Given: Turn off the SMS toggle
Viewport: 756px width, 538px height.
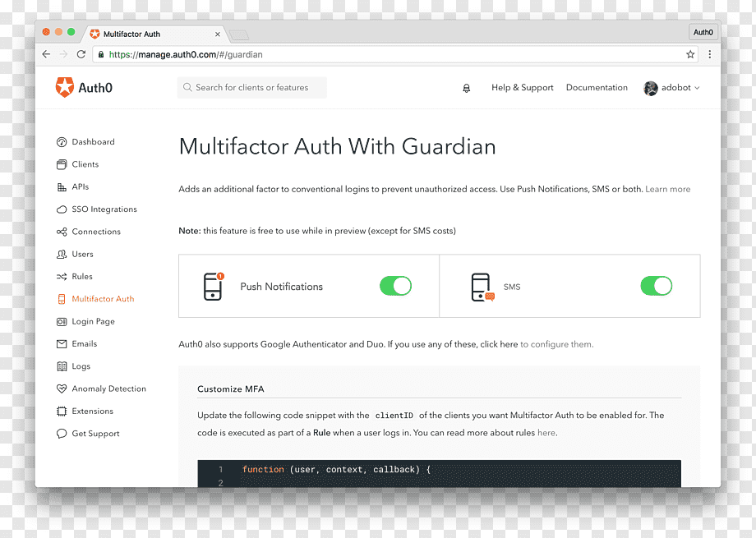Looking at the screenshot, I should point(657,286).
